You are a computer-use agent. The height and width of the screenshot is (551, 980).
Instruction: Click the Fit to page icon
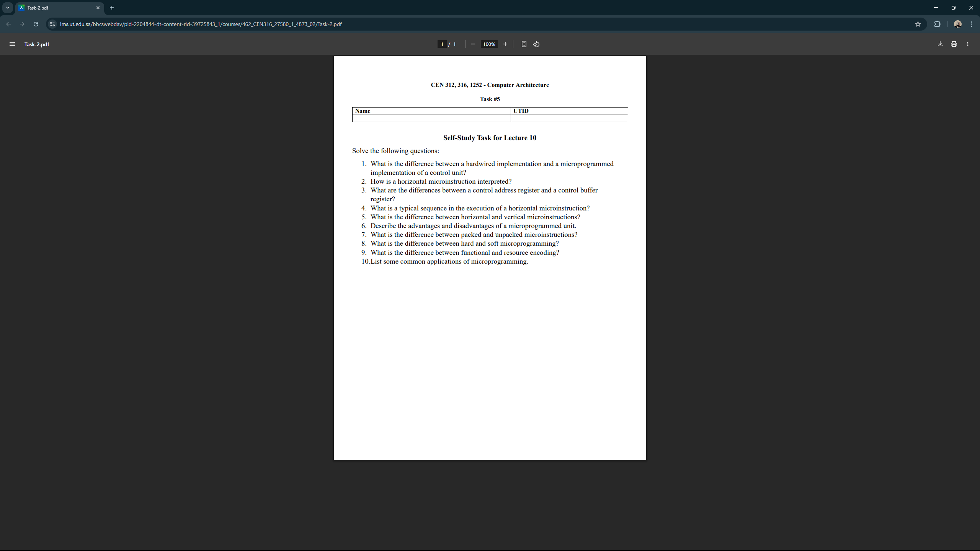pyautogui.click(x=524, y=44)
